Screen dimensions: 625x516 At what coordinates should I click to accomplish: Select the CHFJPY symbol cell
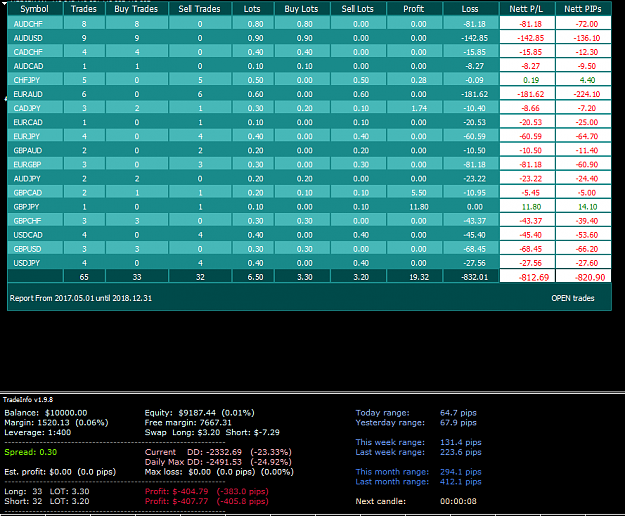35,80
